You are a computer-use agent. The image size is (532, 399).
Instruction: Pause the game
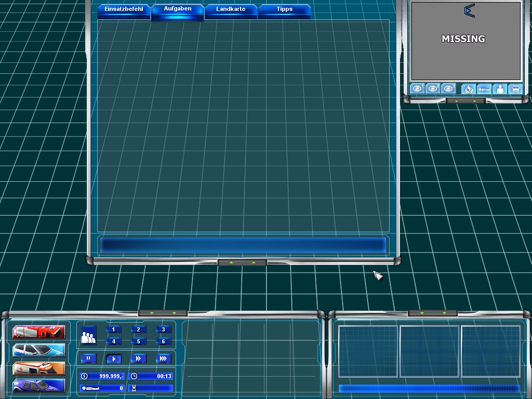tap(88, 358)
